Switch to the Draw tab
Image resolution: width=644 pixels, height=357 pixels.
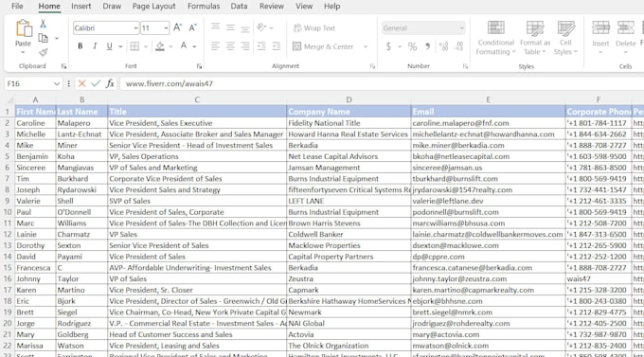[112, 7]
